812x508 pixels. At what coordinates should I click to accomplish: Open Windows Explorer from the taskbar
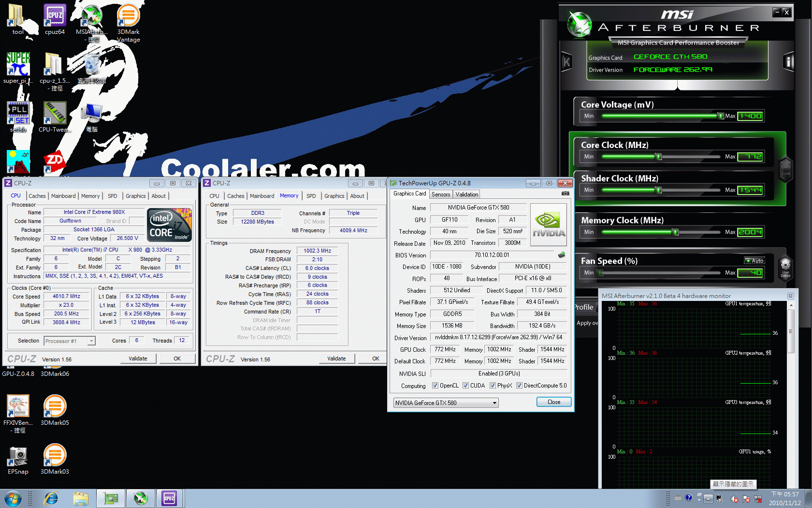pyautogui.click(x=81, y=498)
